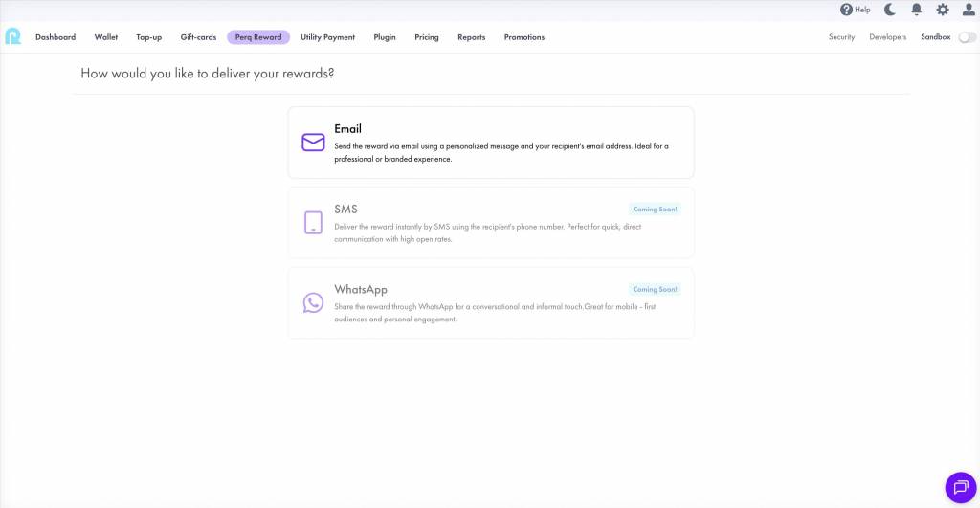Click the WhatsApp Coming Soon badge
Screen dimensions: 980x508
(x=655, y=289)
